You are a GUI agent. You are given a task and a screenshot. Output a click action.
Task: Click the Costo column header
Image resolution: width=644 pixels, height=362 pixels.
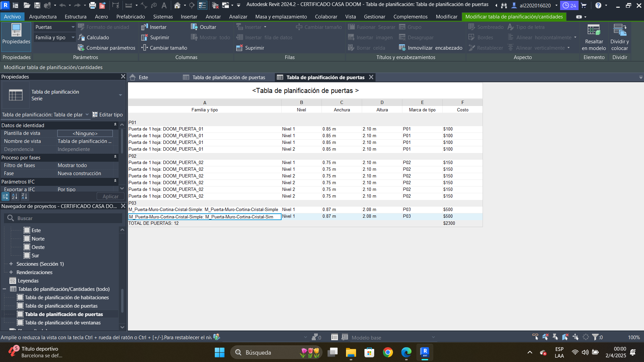tap(462, 110)
